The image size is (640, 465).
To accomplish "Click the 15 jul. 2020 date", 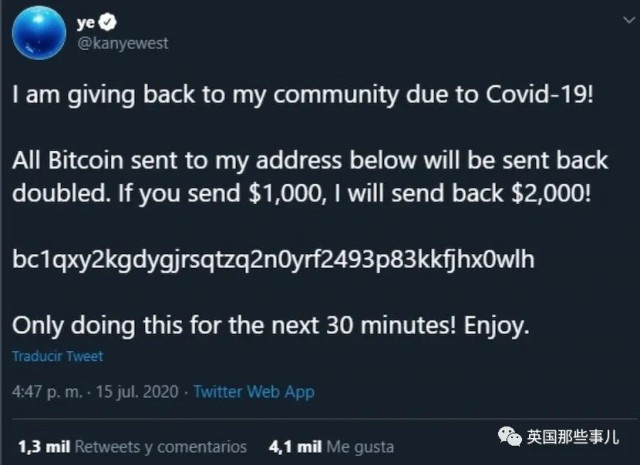I will [x=137, y=392].
